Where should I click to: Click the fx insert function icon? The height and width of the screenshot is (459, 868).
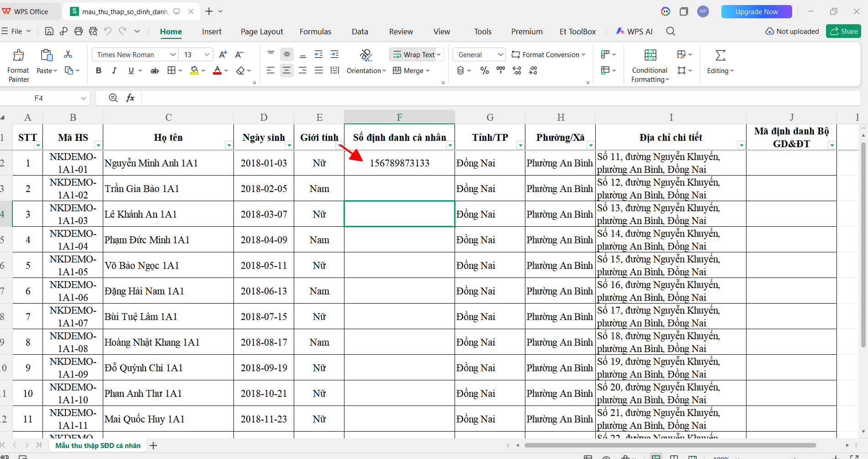coord(130,98)
